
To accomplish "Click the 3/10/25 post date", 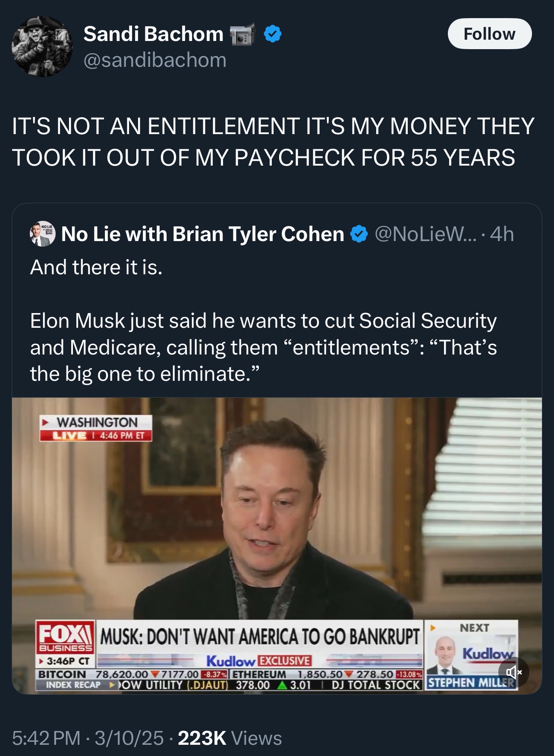I will pos(129,738).
